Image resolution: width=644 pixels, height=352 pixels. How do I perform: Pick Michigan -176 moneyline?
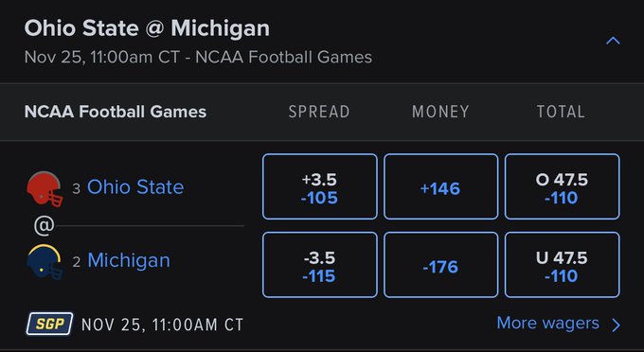click(x=440, y=265)
